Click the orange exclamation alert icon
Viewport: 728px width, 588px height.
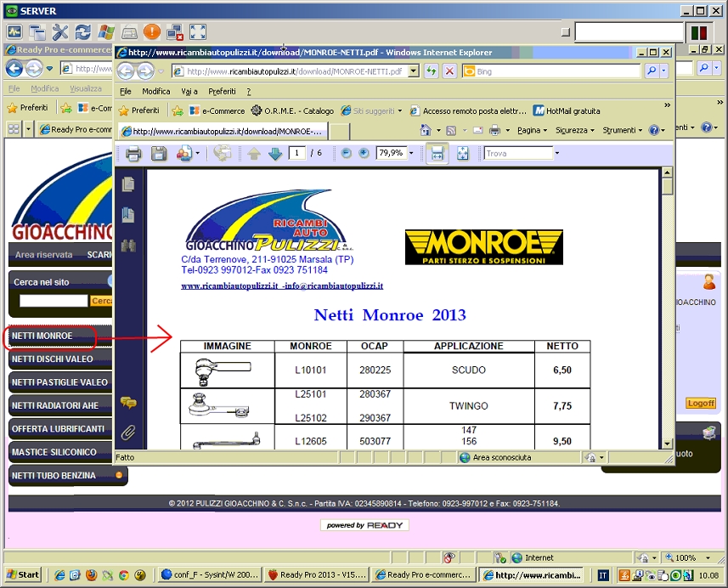point(152,32)
